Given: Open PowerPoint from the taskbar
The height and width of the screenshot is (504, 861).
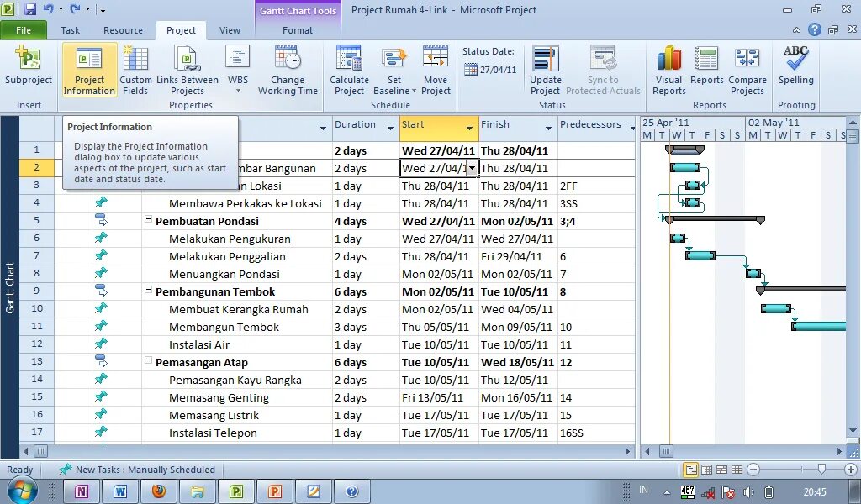Looking at the screenshot, I should pyautogui.click(x=275, y=491).
